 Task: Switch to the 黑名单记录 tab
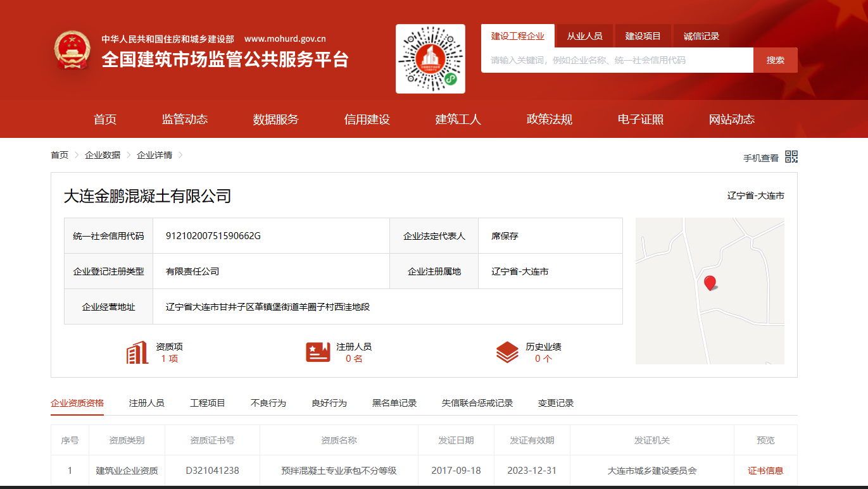click(394, 403)
